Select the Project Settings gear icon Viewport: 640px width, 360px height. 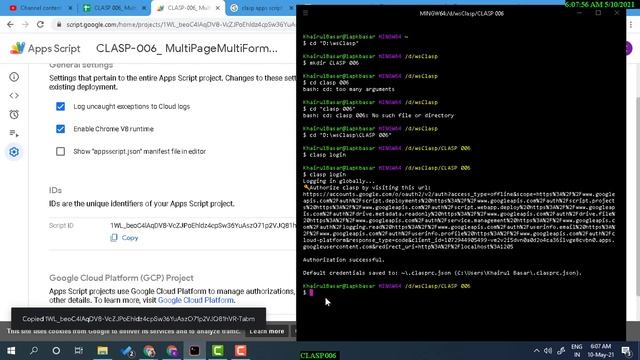click(14, 152)
